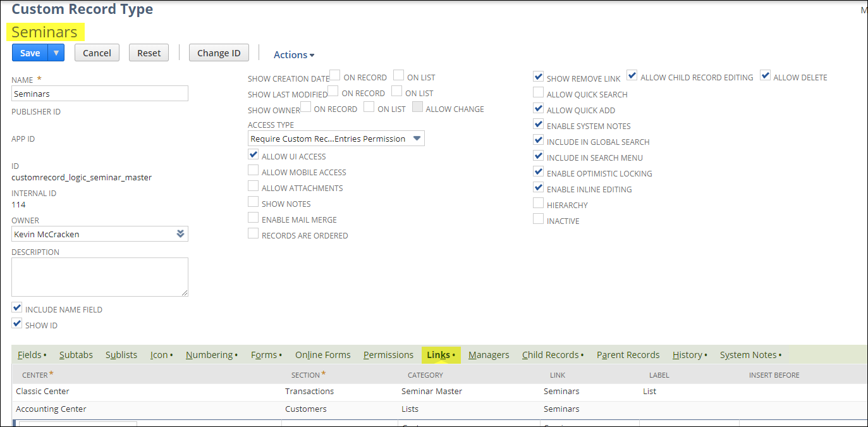Click the Save button
The width and height of the screenshot is (868, 427).
click(30, 53)
